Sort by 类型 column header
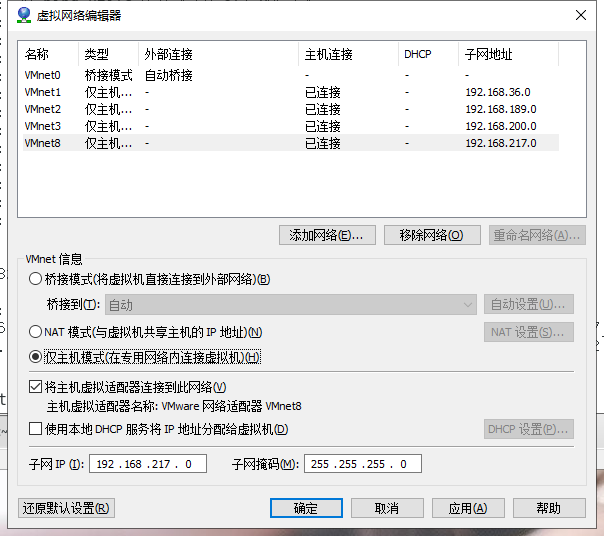 point(109,54)
